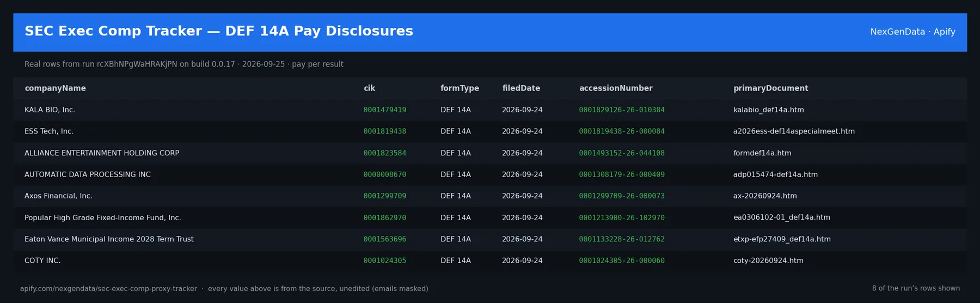Select Popular High Grade Fixed-Income Fund cell

click(103, 217)
